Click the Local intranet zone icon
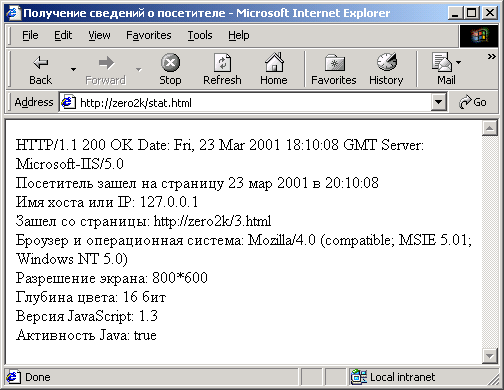The height and width of the screenshot is (390, 504). pyautogui.click(x=359, y=377)
